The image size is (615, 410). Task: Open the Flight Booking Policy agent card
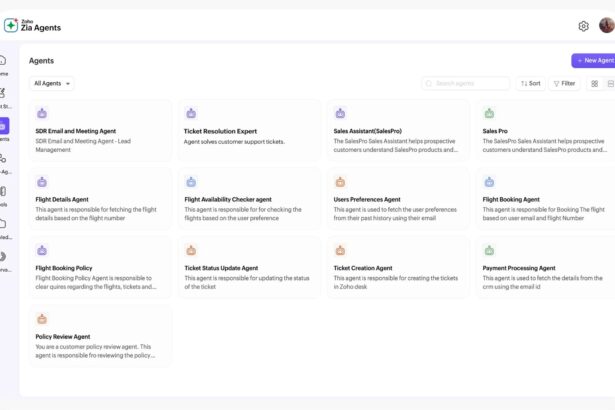100,268
